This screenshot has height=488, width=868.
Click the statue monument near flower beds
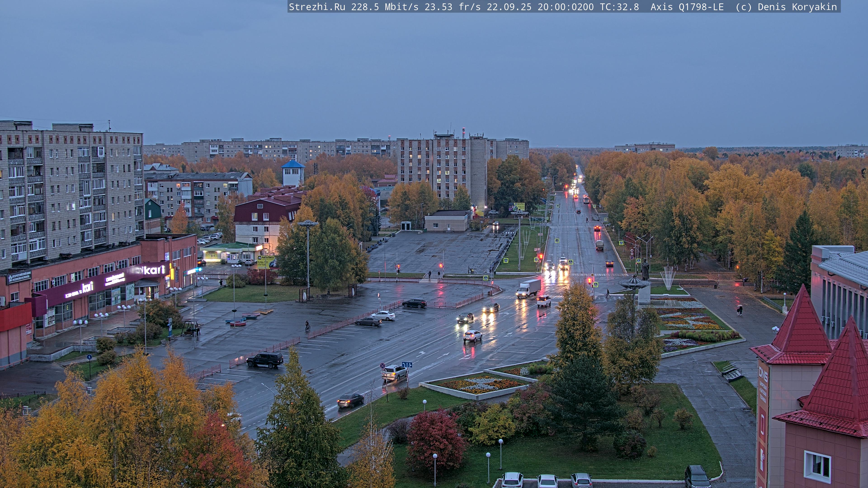[645, 270]
